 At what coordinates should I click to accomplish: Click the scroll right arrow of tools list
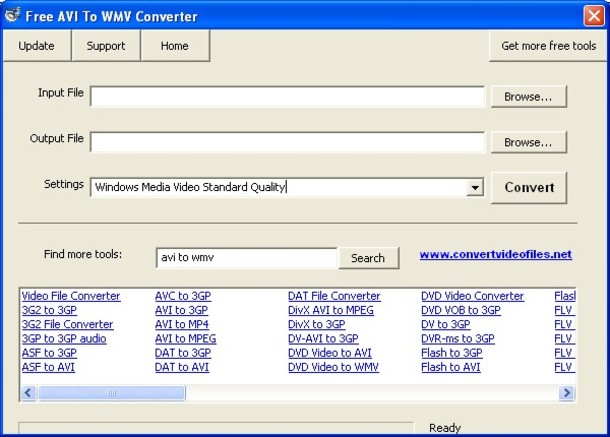[567, 393]
